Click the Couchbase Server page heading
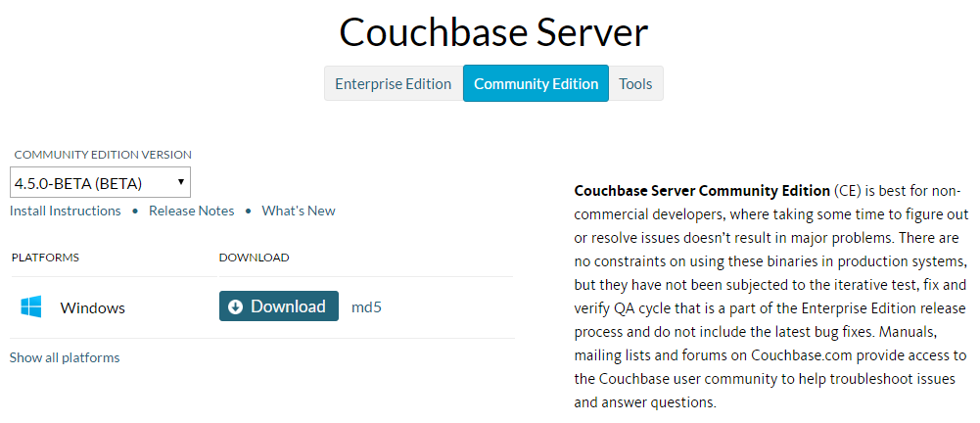 493,32
